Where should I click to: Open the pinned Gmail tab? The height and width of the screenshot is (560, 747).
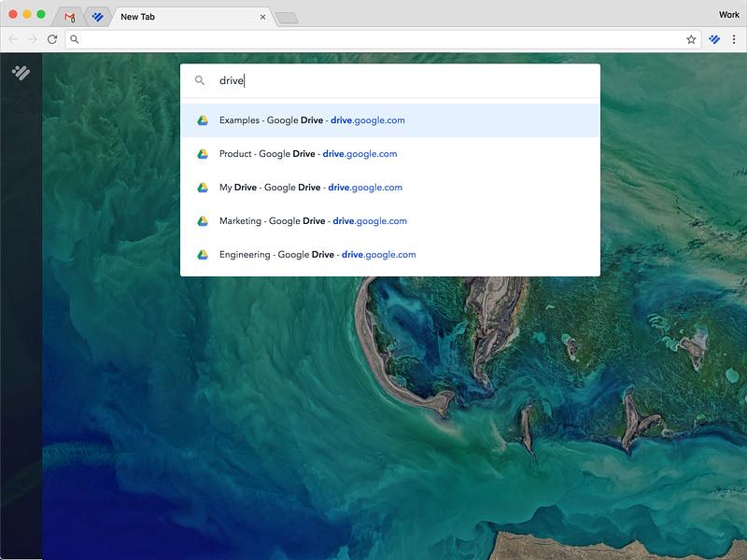[x=69, y=17]
